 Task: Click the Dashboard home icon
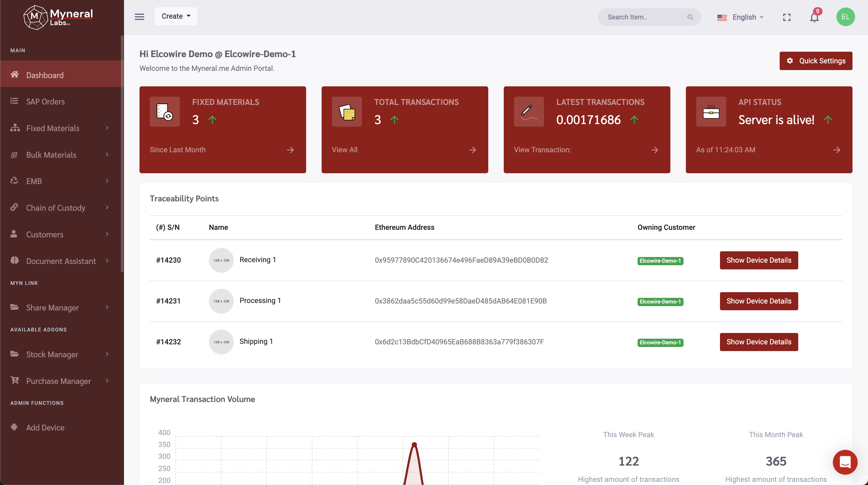pos(14,74)
